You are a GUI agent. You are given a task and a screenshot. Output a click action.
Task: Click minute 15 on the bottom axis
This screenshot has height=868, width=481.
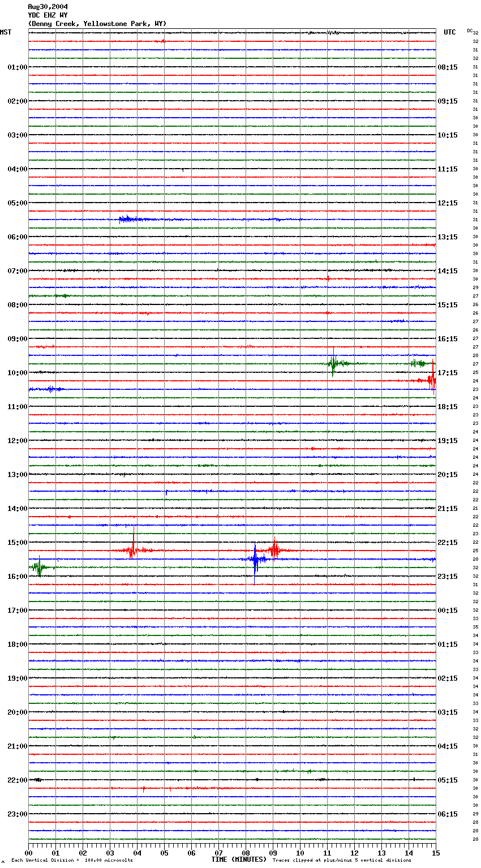(435, 853)
